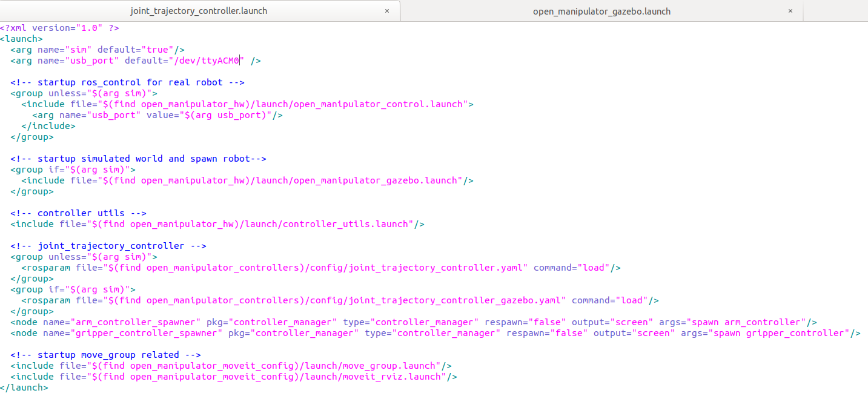Viewport: 868px width, 396px height.
Task: Click joint_trajectory_controller_gazebo.yaml rosparam line
Action: pyautogui.click(x=340, y=300)
